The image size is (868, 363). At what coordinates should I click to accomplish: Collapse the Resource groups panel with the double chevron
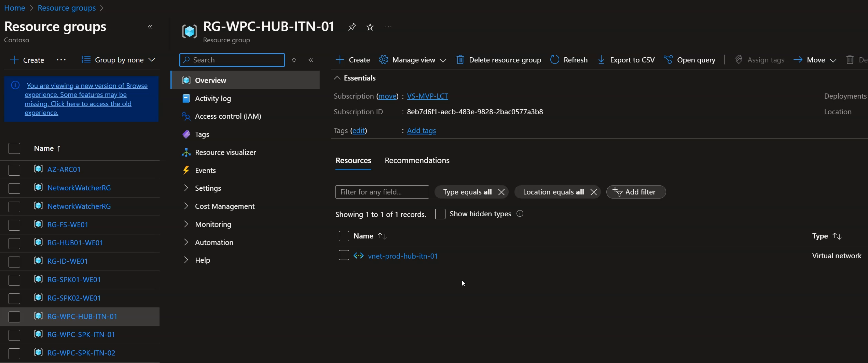[150, 27]
